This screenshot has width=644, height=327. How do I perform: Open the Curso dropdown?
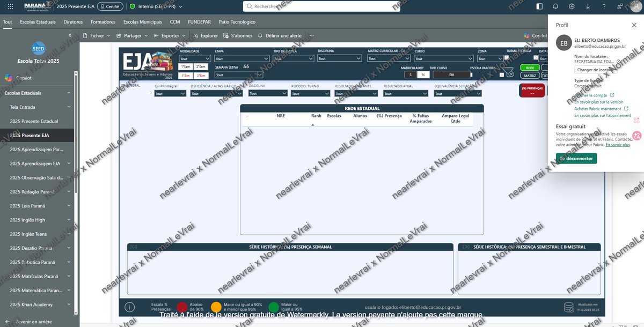[x=443, y=59]
